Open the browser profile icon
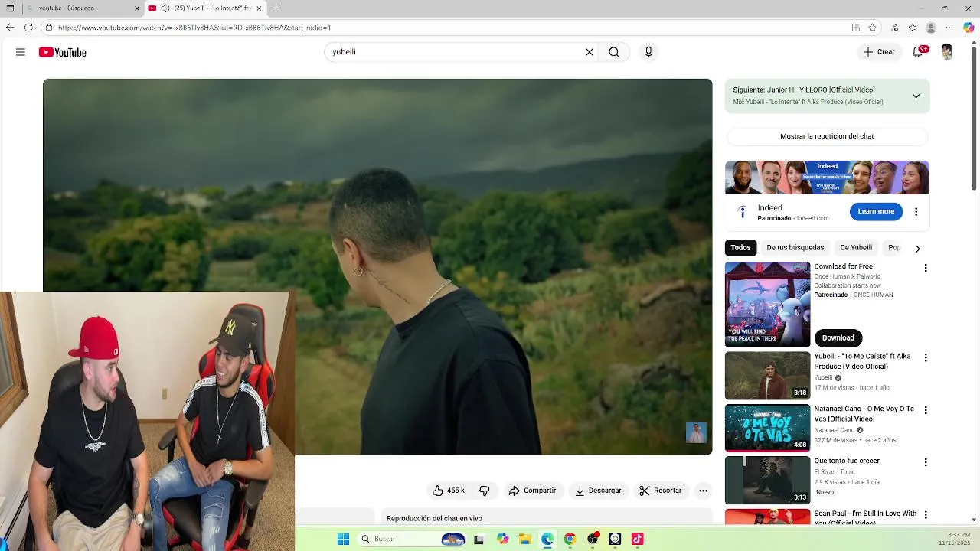This screenshot has width=980, height=551. 931,28
